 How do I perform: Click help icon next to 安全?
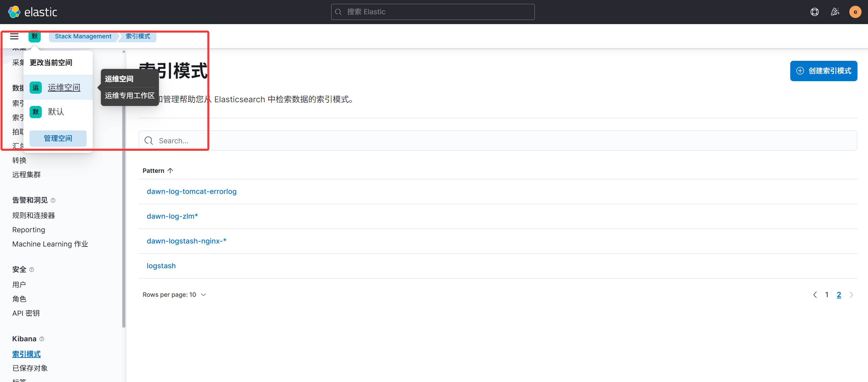point(32,270)
